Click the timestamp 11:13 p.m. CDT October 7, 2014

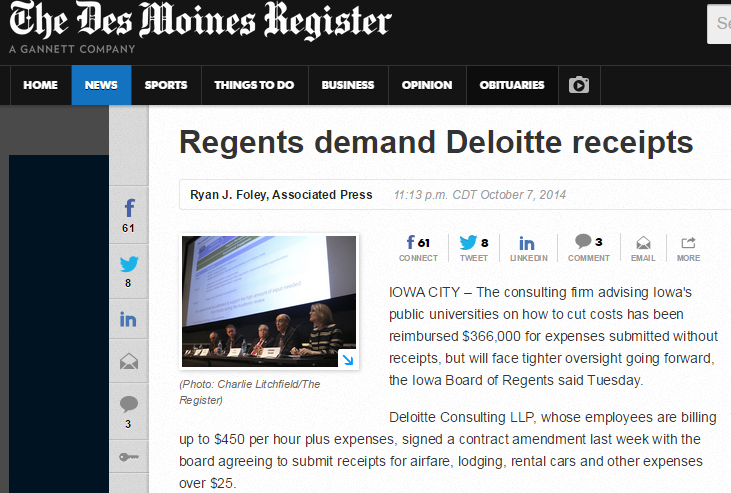480,194
